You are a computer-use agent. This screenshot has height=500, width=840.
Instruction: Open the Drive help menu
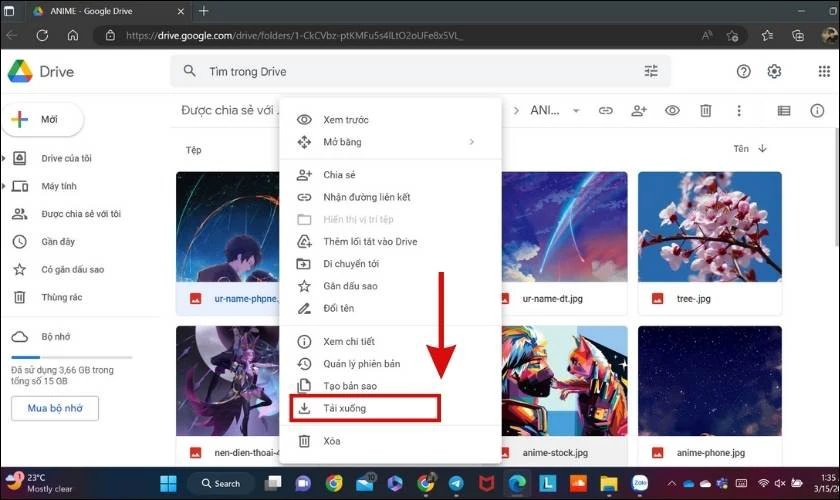pyautogui.click(x=743, y=71)
